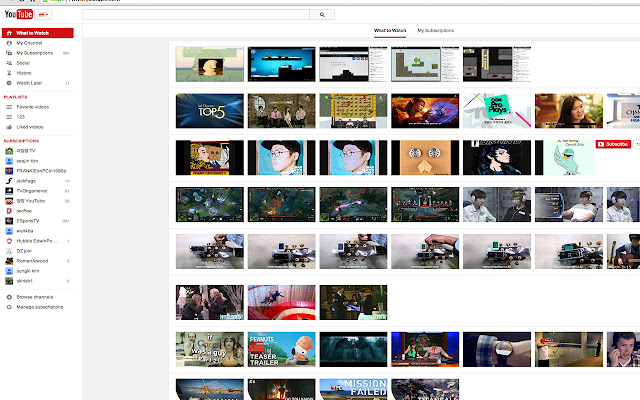The height and width of the screenshot is (400, 640).
Task: Click the magnifier search button
Action: pyautogui.click(x=322, y=14)
